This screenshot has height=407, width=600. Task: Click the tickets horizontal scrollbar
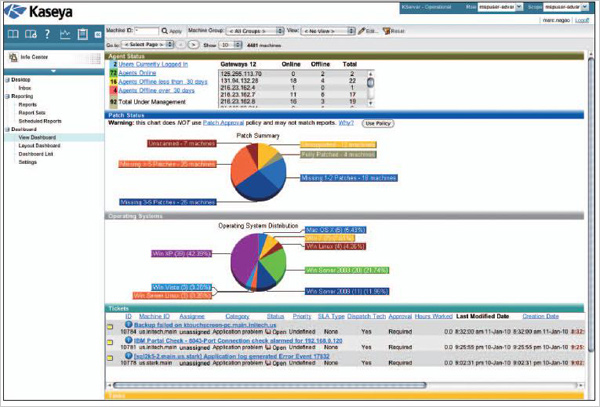[x=269, y=385]
